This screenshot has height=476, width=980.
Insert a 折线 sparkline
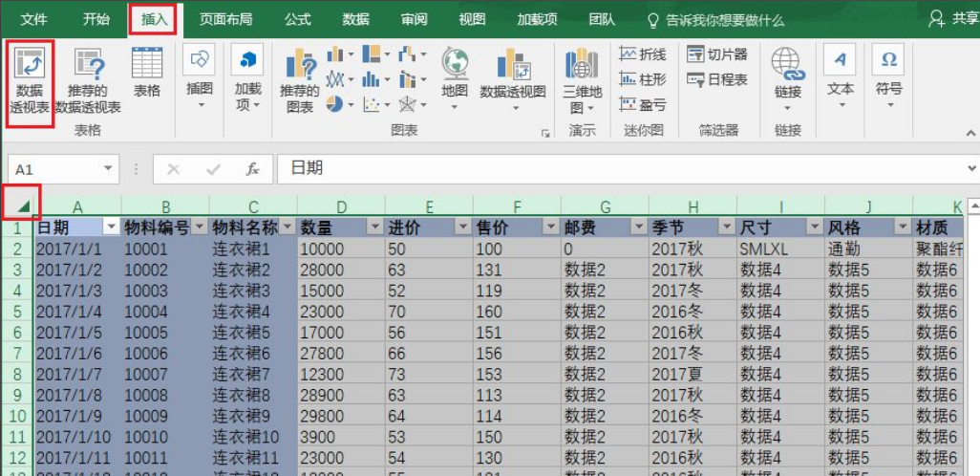point(642,54)
